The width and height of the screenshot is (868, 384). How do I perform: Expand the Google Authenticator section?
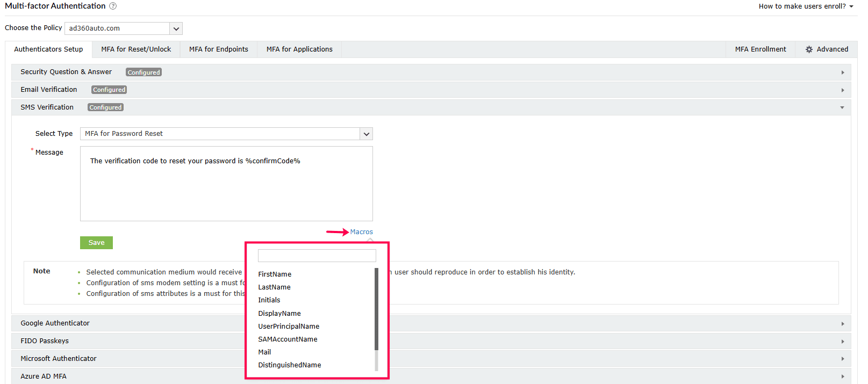pyautogui.click(x=55, y=323)
